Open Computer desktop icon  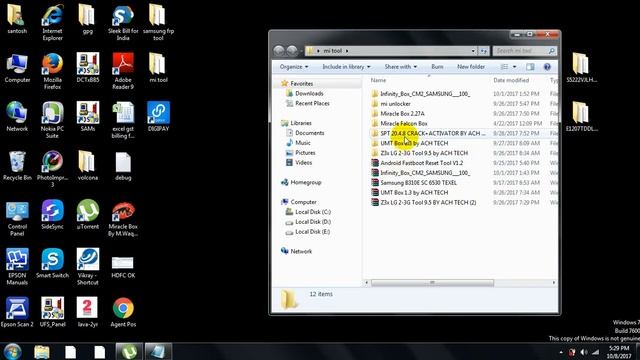17,68
